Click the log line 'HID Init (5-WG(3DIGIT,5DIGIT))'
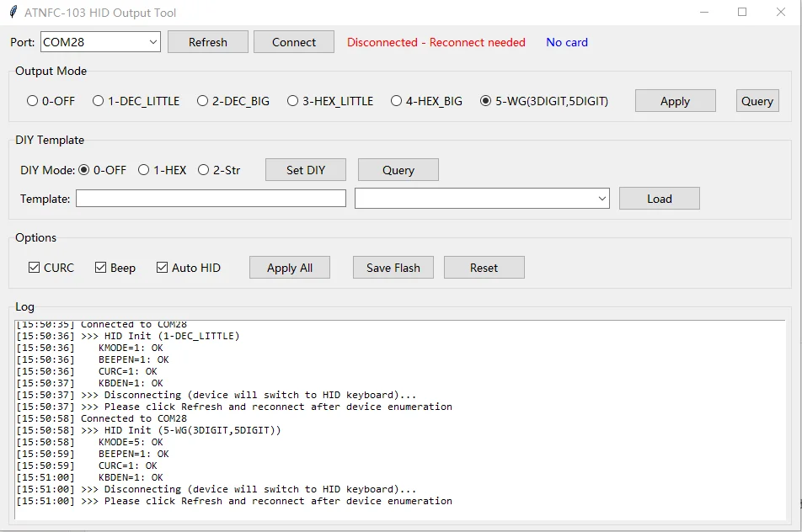 click(x=192, y=430)
